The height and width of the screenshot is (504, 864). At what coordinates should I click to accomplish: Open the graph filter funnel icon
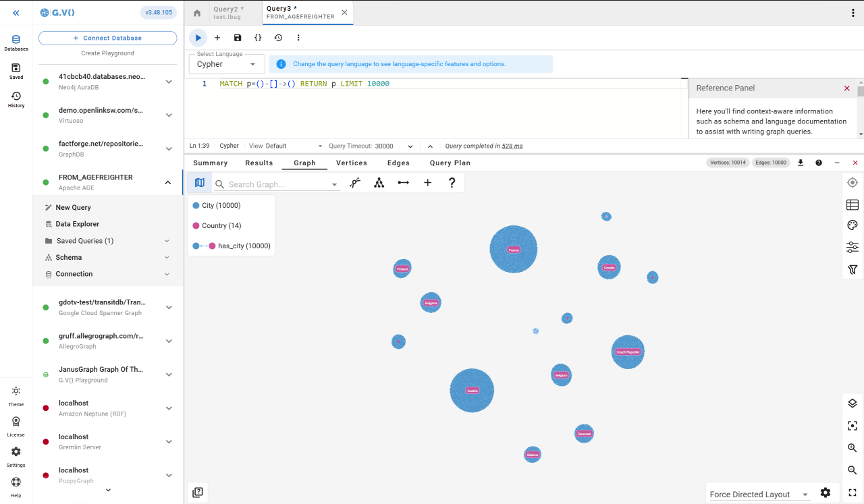pyautogui.click(x=853, y=270)
